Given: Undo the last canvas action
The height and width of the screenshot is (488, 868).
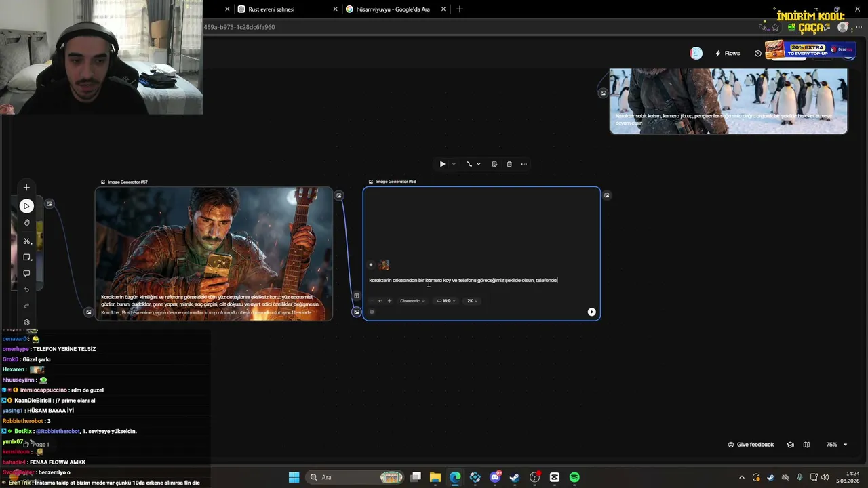Looking at the screenshot, I should click(x=26, y=290).
